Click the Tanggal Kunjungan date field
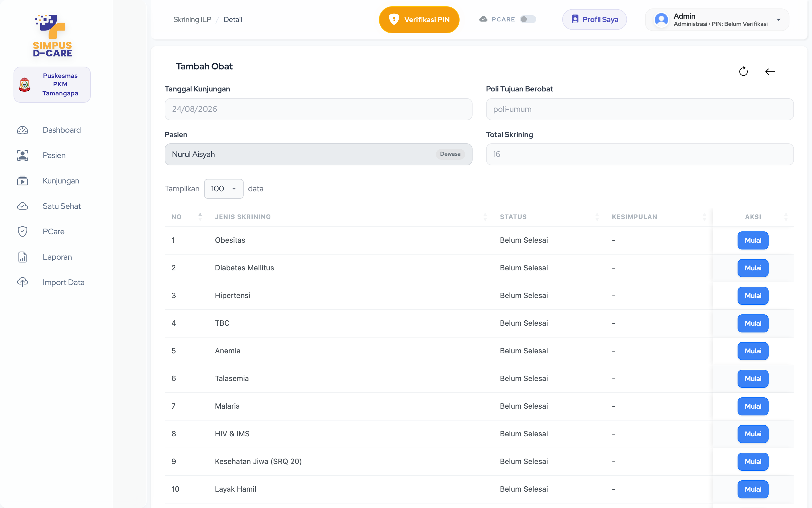The image size is (812, 508). pos(318,109)
